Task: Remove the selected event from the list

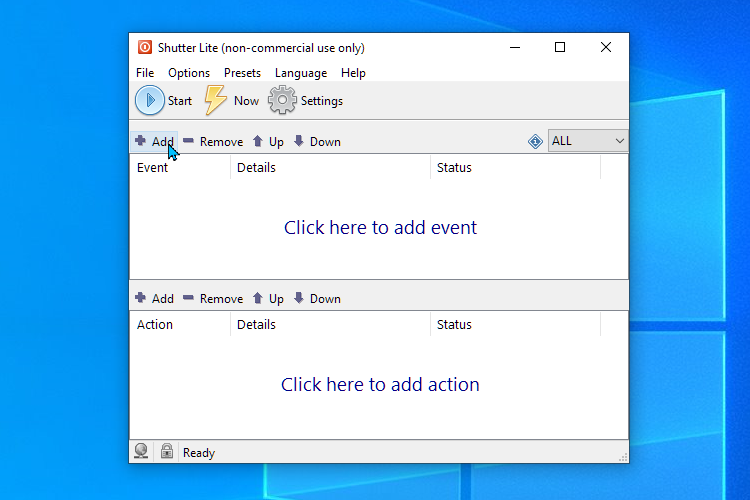Action: 189,141
